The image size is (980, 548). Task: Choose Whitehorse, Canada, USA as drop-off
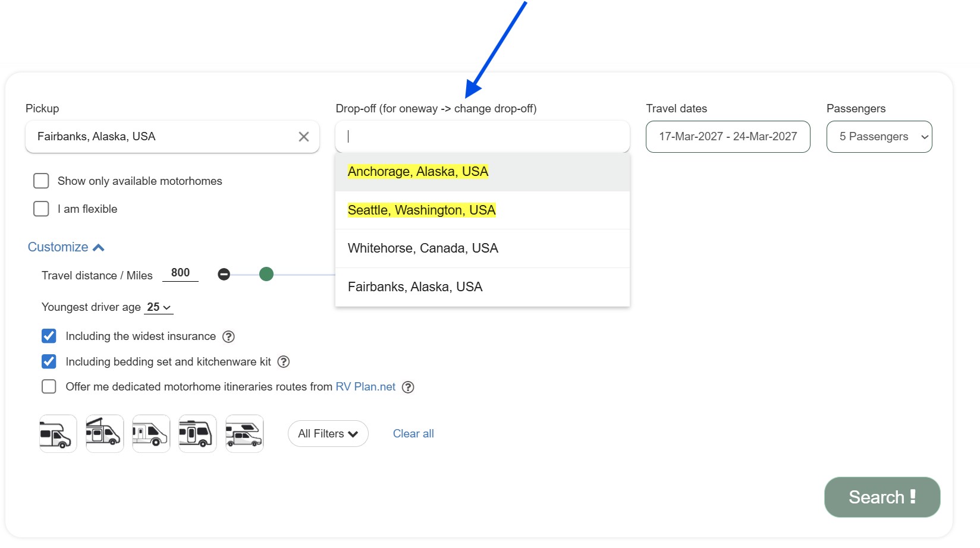pyautogui.click(x=423, y=248)
